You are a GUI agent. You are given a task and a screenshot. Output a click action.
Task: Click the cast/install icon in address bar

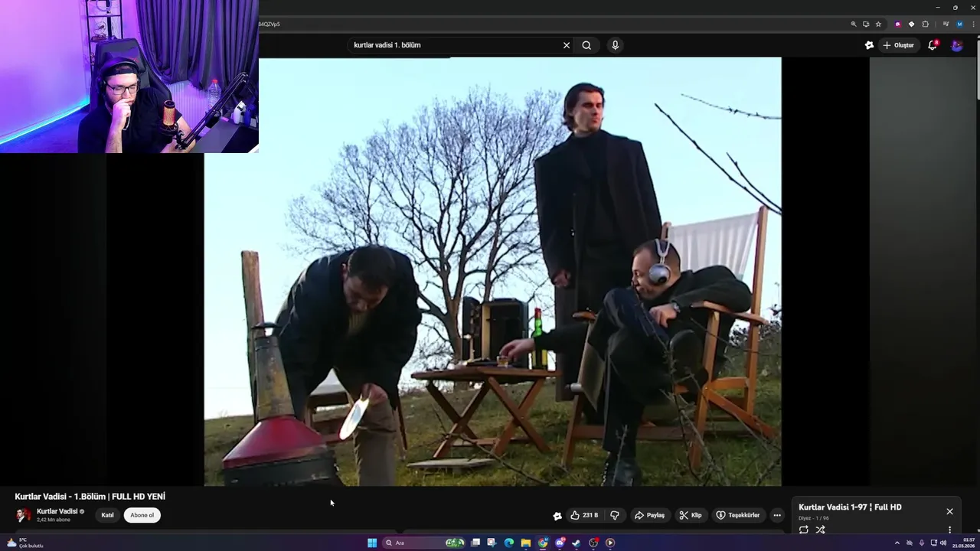click(x=866, y=24)
